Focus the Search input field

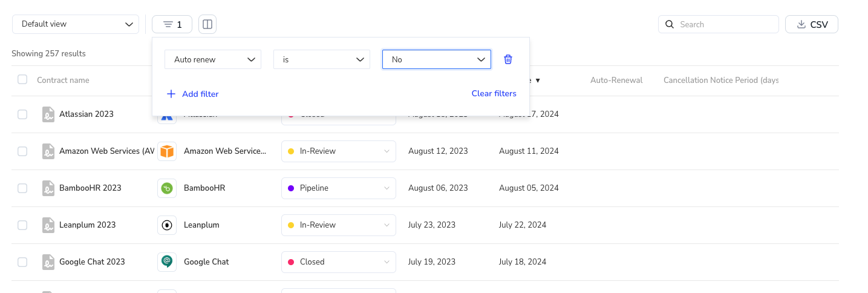[x=719, y=24]
